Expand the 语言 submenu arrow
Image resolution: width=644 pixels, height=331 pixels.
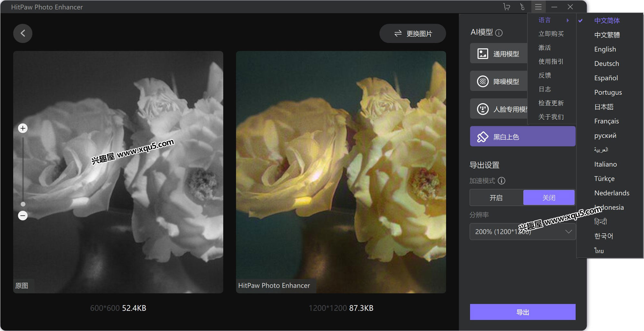pyautogui.click(x=568, y=20)
